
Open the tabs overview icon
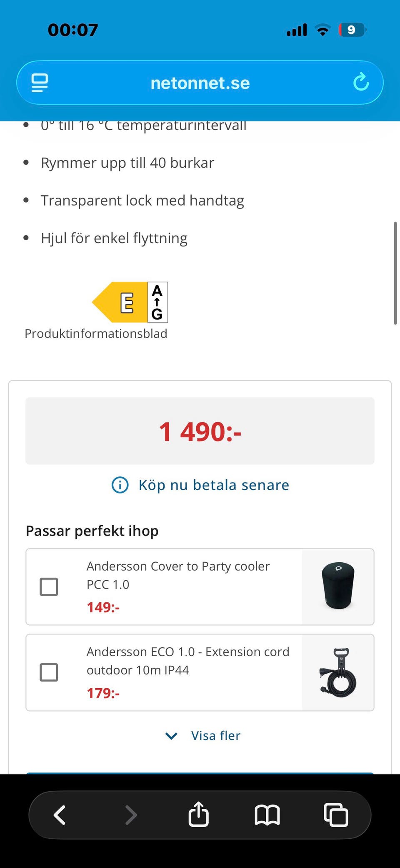(x=336, y=815)
